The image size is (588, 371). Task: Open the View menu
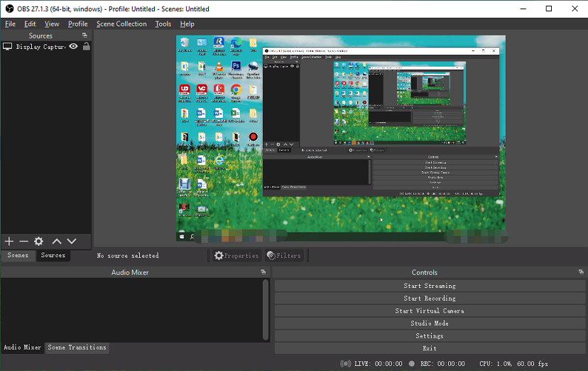click(52, 23)
